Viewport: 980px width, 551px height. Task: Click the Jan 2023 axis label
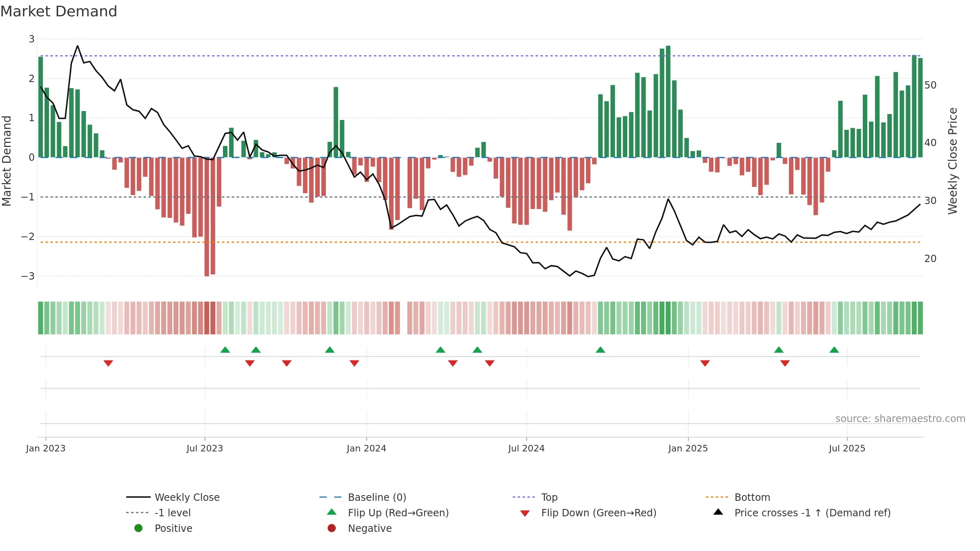pyautogui.click(x=46, y=448)
